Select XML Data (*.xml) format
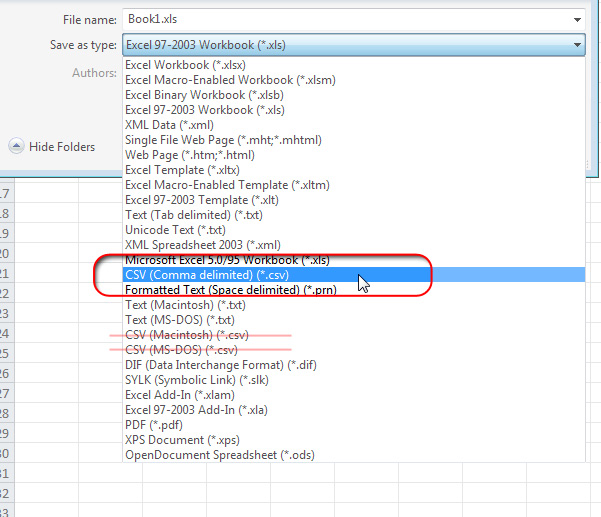 (x=353, y=125)
